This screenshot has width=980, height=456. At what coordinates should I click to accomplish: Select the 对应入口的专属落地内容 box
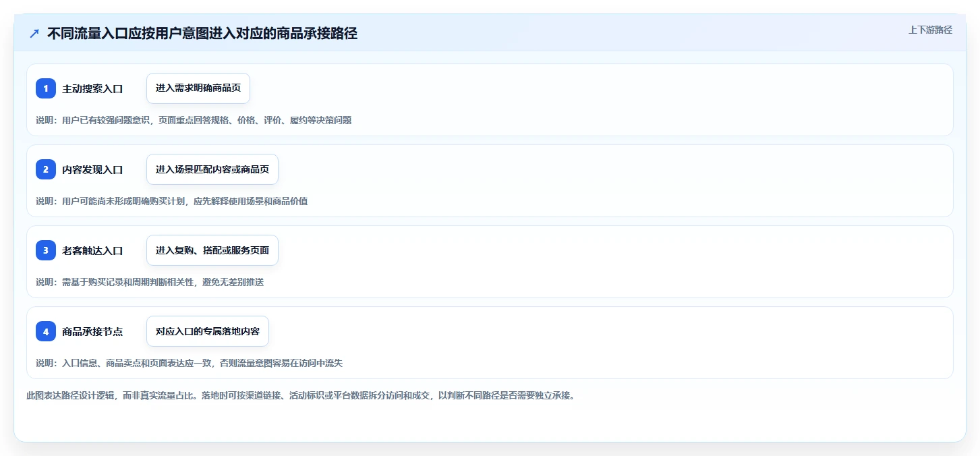[x=208, y=331]
